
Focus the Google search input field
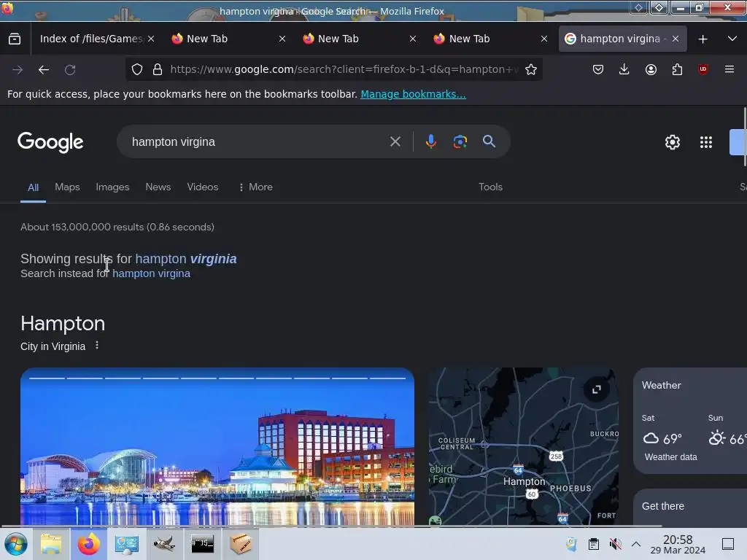coord(258,141)
